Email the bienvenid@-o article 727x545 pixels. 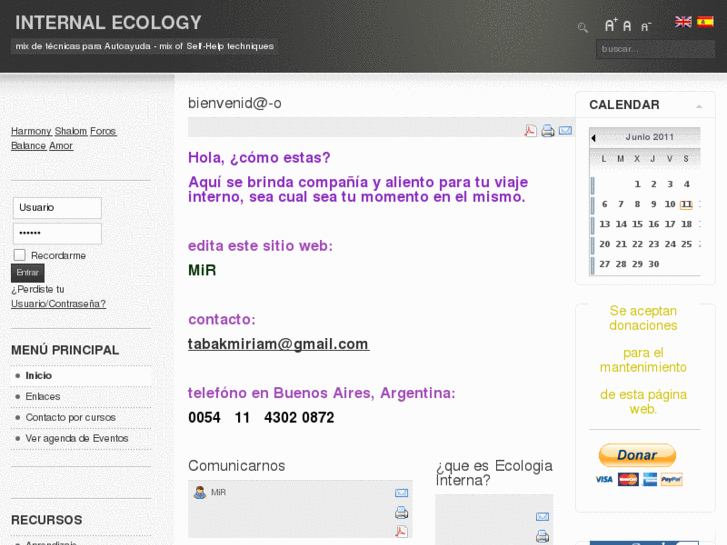click(565, 131)
